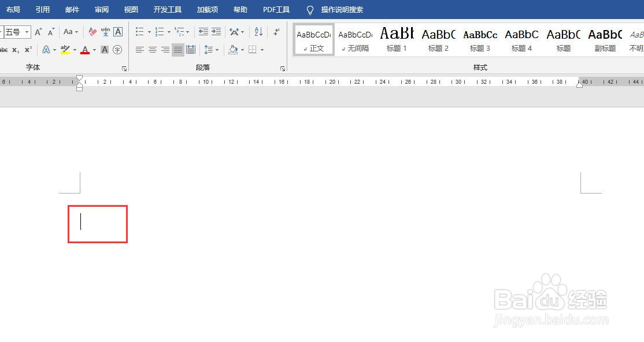Apply yellow text highlight color

coord(65,50)
